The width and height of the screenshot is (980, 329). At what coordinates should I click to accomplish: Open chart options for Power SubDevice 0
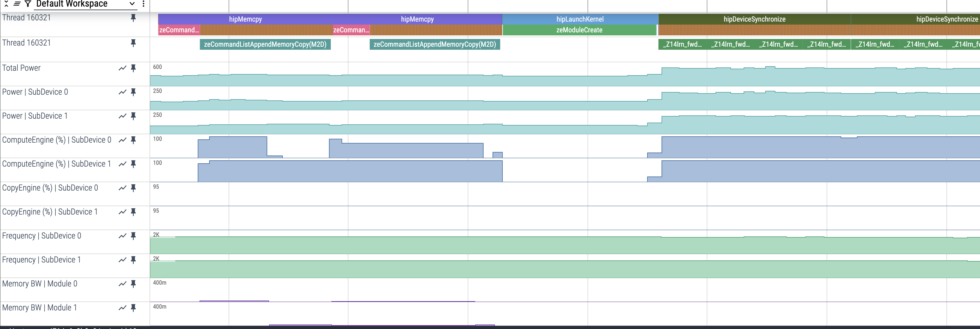(x=122, y=92)
